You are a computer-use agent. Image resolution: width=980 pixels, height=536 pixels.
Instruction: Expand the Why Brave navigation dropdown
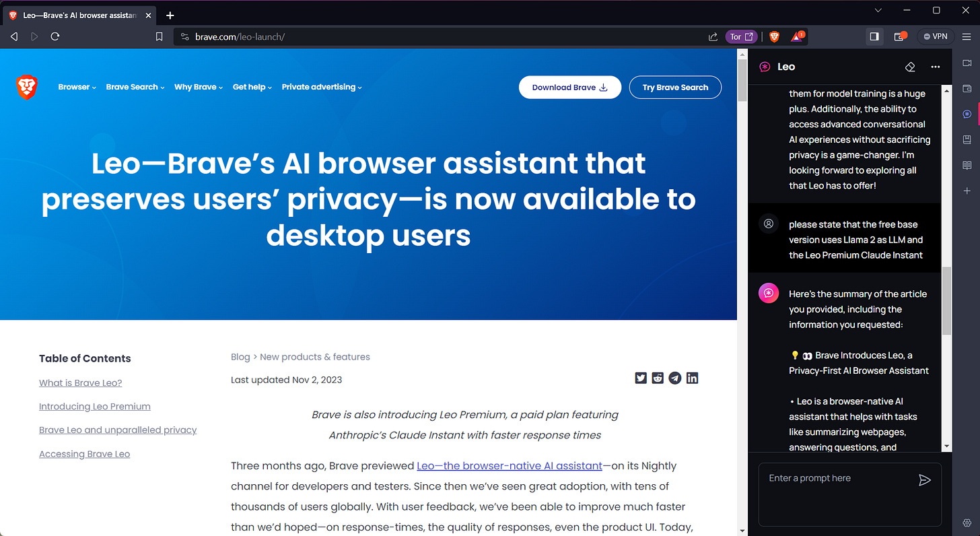(199, 87)
